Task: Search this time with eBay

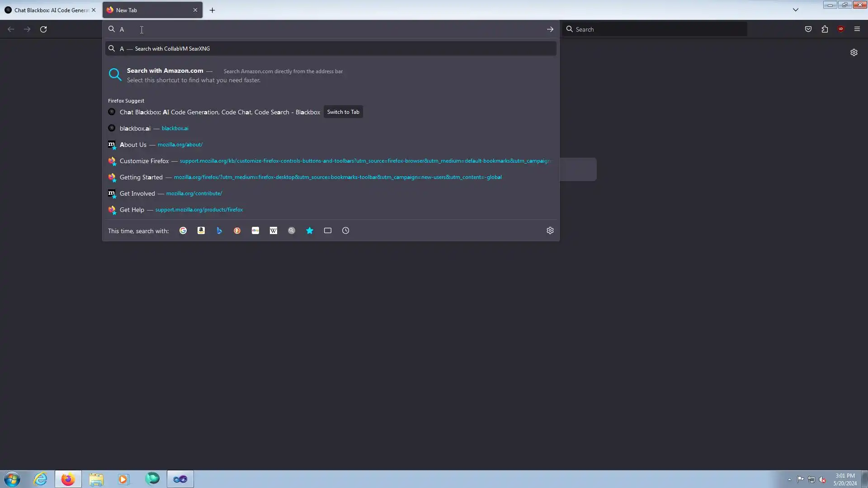Action: click(255, 230)
